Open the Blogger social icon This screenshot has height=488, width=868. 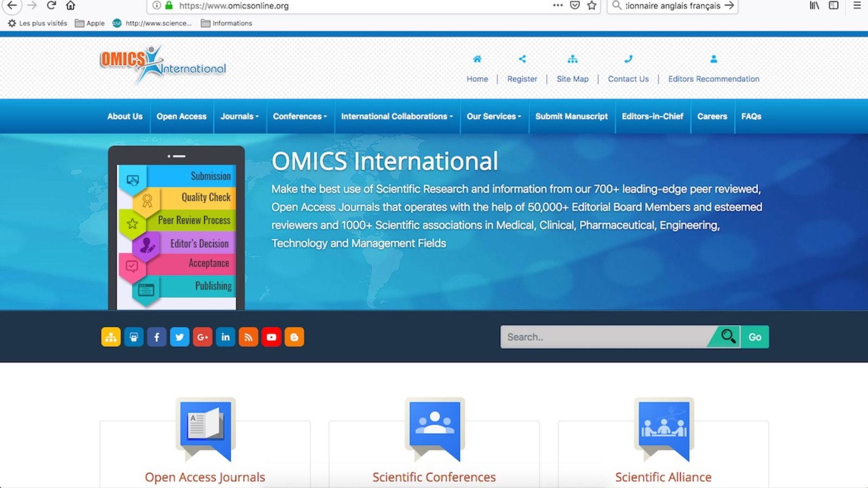(294, 337)
